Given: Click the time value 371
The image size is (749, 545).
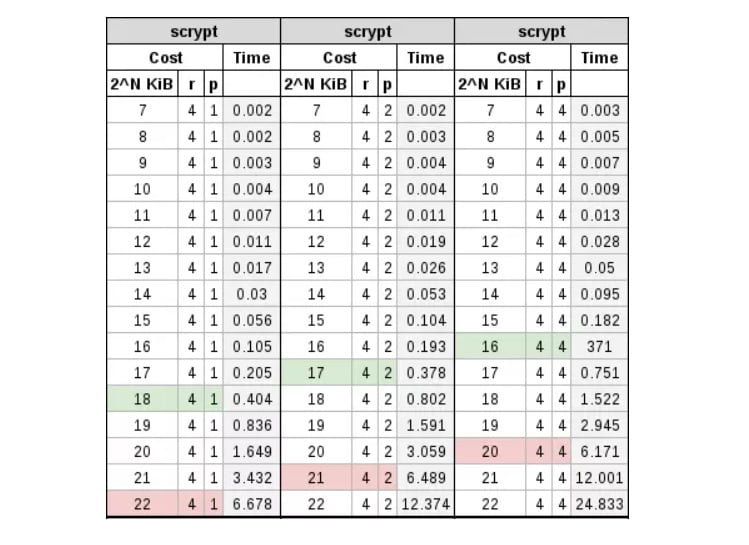Looking at the screenshot, I should pos(600,346).
